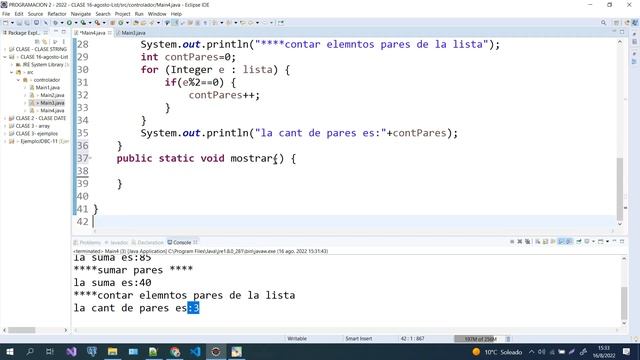Click the Package Explorer horizontal scrollbar
This screenshot has height=360, width=640.
point(22,330)
